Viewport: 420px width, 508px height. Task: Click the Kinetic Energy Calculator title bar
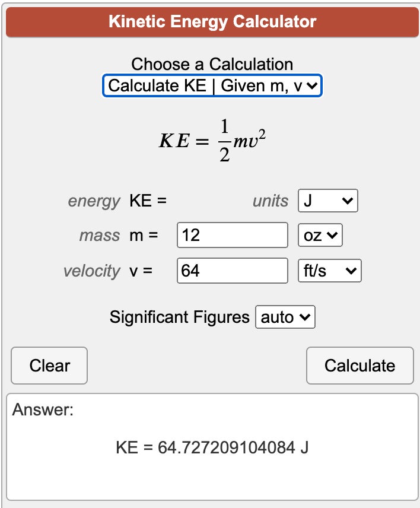[212, 23]
